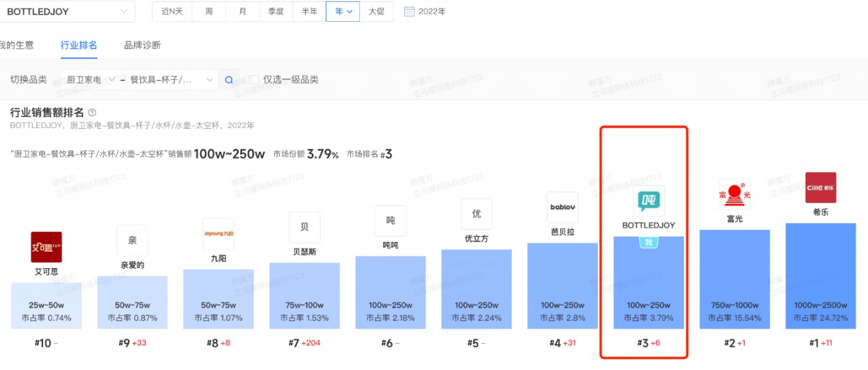Click the 吨吨 bar showing 市占率 2.18%

pyautogui.click(x=391, y=292)
